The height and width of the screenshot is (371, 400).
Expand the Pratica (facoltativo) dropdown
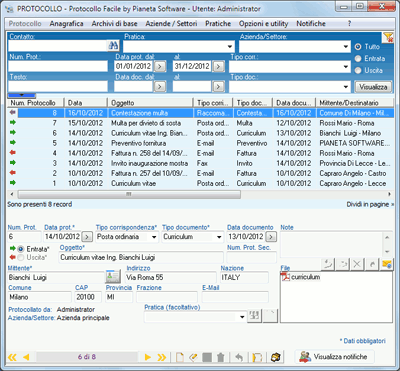(x=242, y=317)
